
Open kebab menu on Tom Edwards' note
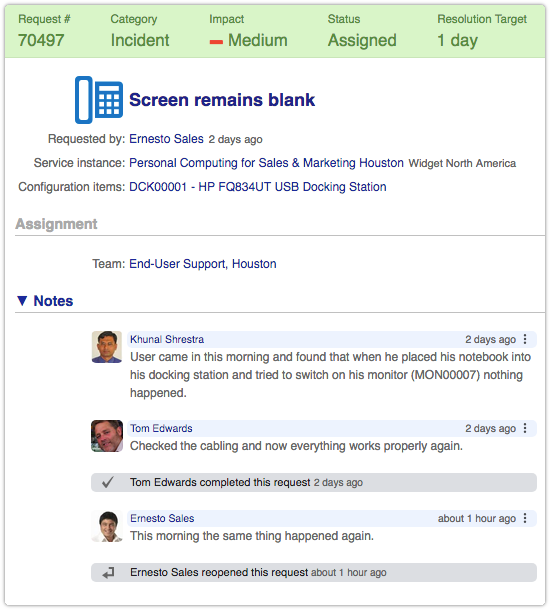pyautogui.click(x=525, y=428)
